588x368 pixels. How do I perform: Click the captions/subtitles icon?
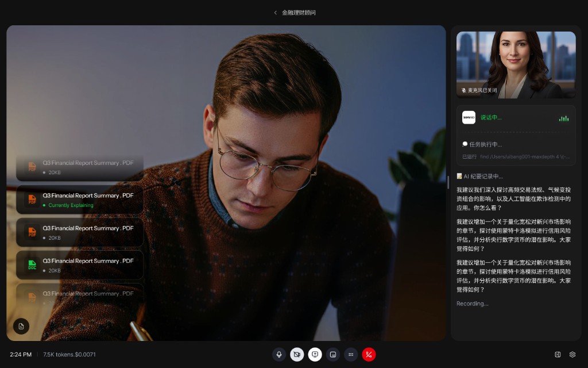pyautogui.click(x=333, y=355)
